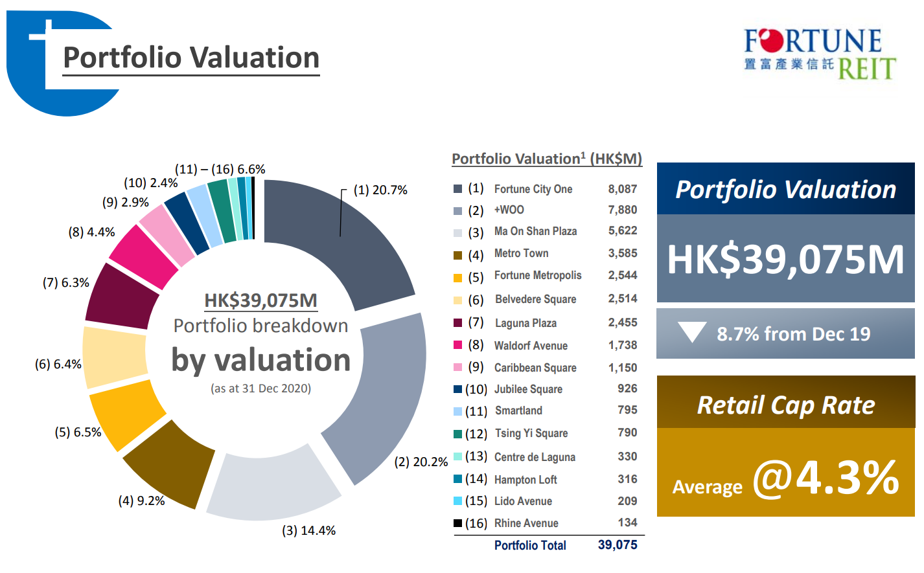Click the downward triangle beside 8.7%
This screenshot has width=924, height=573.
(692, 332)
